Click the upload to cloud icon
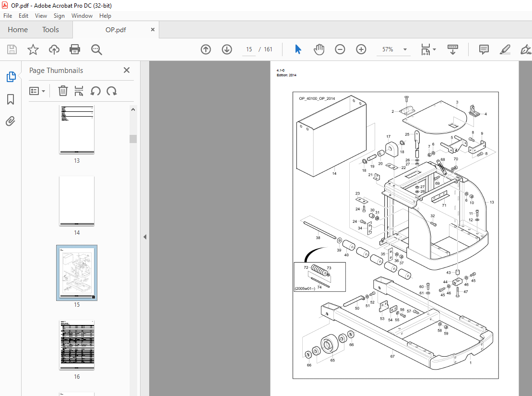Viewport: 532px width, 396px height. tap(54, 49)
